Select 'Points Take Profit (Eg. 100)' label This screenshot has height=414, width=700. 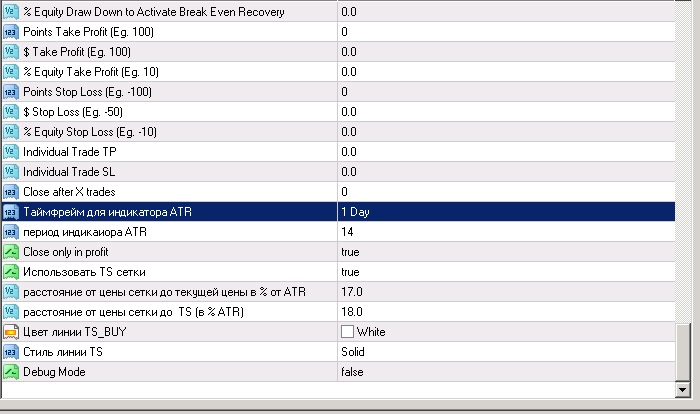[x=88, y=32]
